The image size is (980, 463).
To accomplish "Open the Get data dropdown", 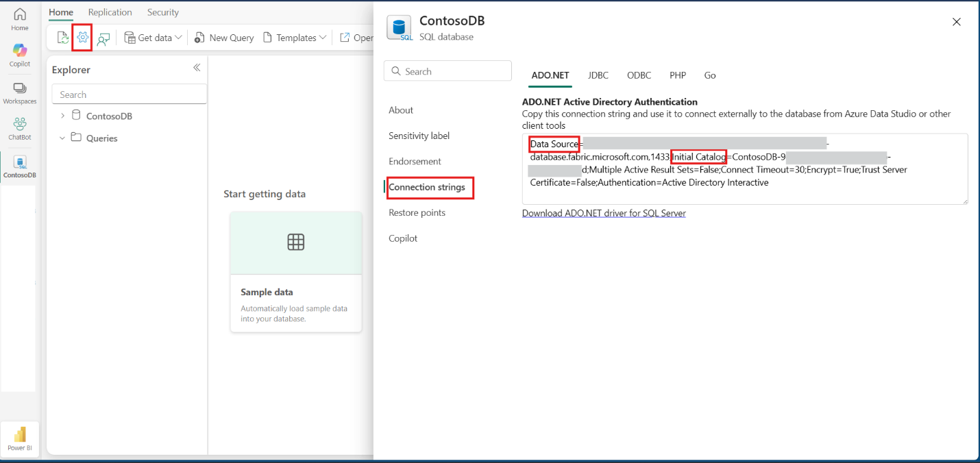I will click(x=154, y=38).
